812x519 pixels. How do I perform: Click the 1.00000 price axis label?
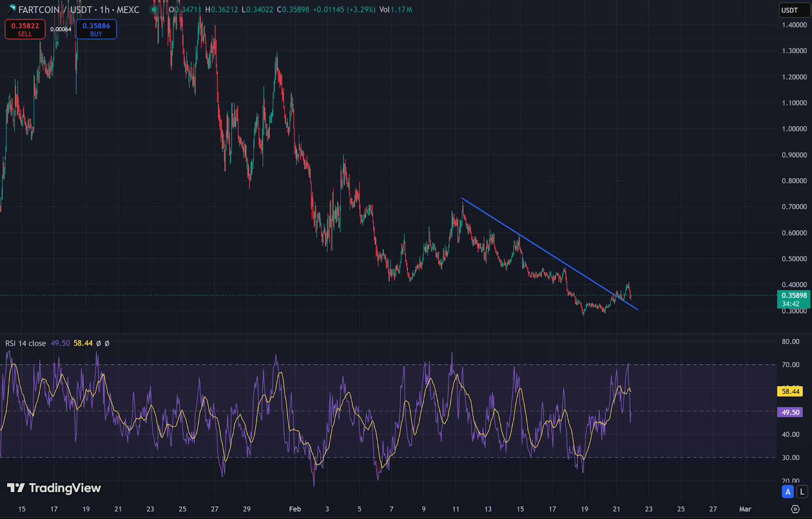tap(794, 129)
